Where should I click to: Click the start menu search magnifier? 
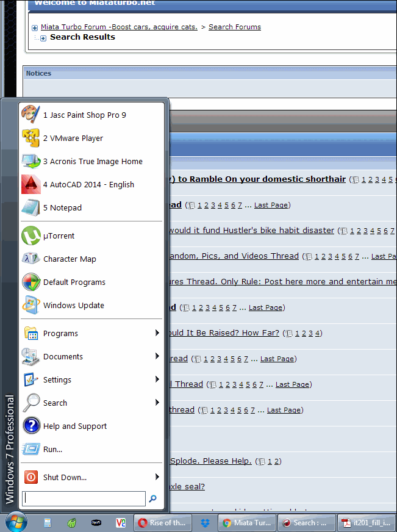[153, 498]
